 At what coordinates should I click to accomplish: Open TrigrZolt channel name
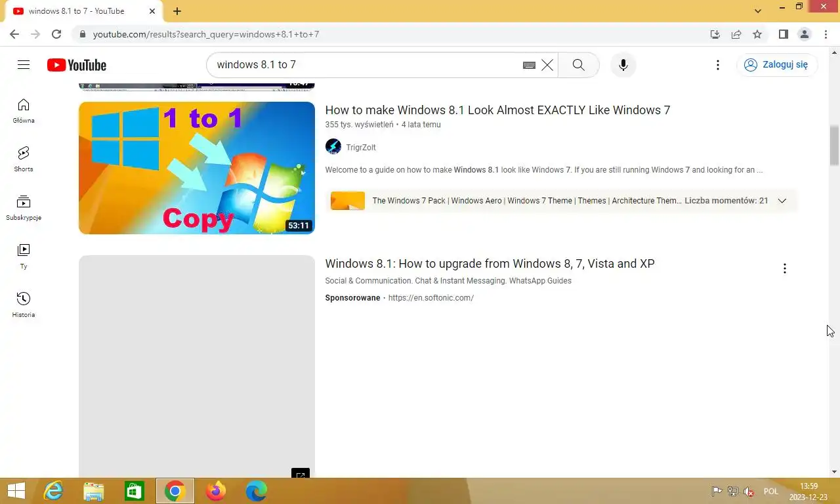361,148
